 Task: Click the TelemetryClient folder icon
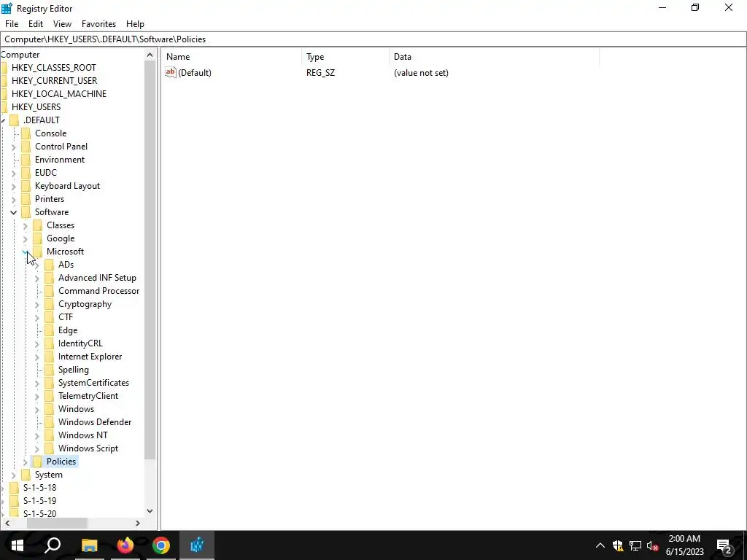(x=50, y=396)
